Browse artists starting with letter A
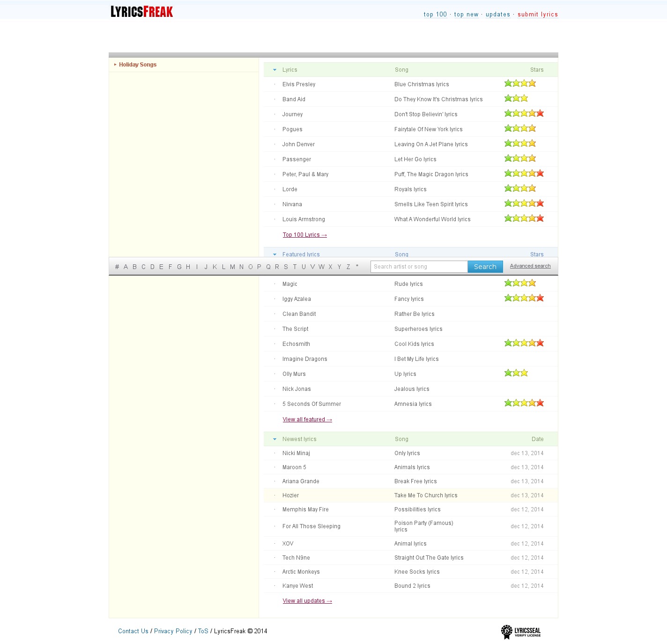This screenshot has height=644, width=667. point(126,267)
